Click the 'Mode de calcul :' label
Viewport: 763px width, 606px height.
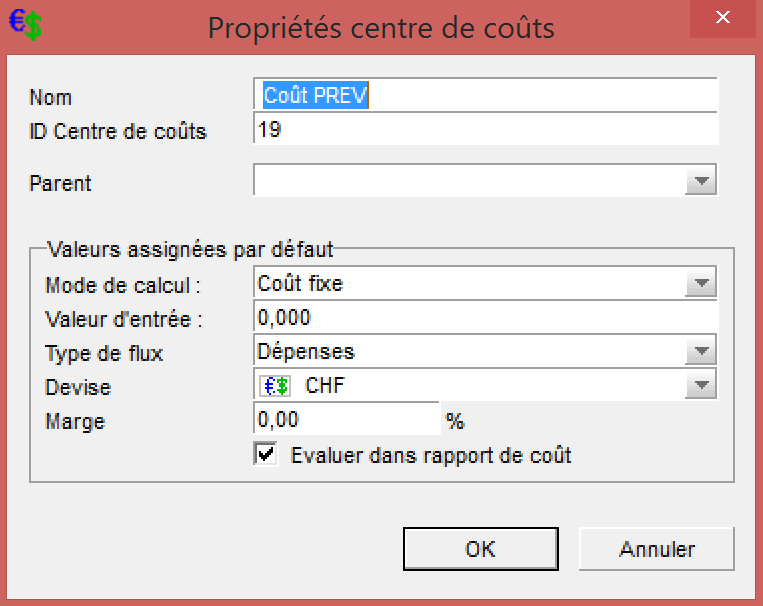124,285
